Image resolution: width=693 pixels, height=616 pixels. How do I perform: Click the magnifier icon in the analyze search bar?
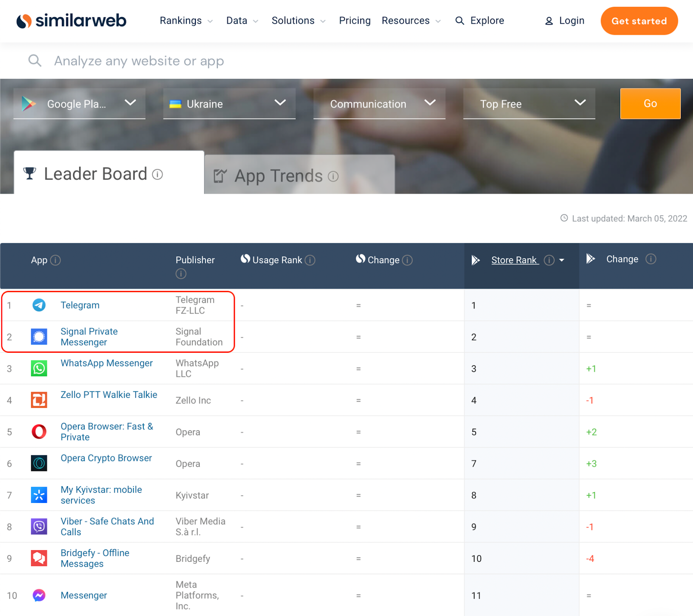tap(35, 61)
